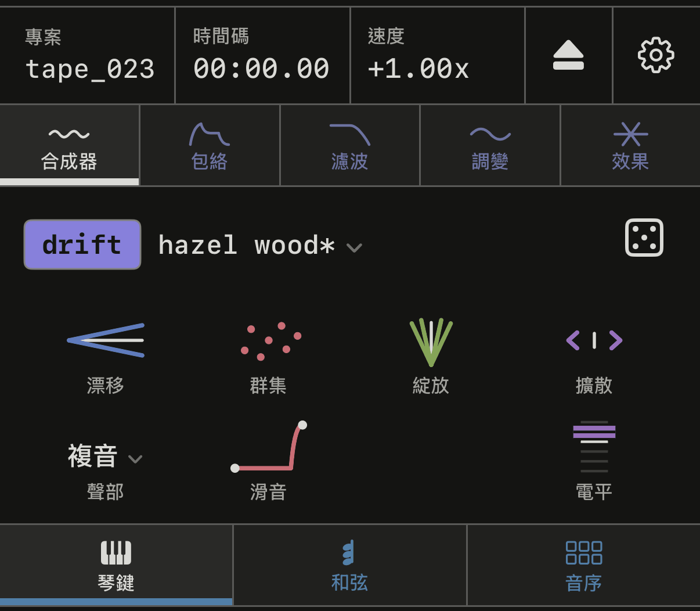Open the hazel wood* preset dropdown

260,246
